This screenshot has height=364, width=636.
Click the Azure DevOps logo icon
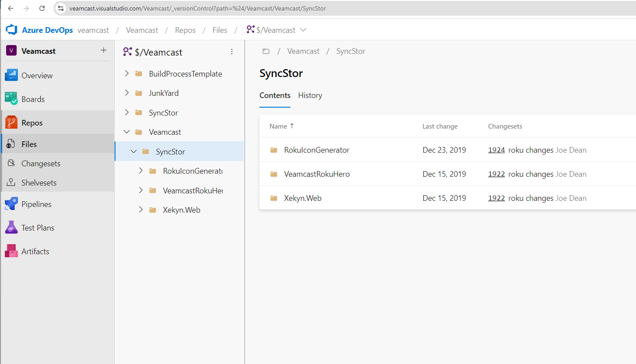(x=11, y=30)
